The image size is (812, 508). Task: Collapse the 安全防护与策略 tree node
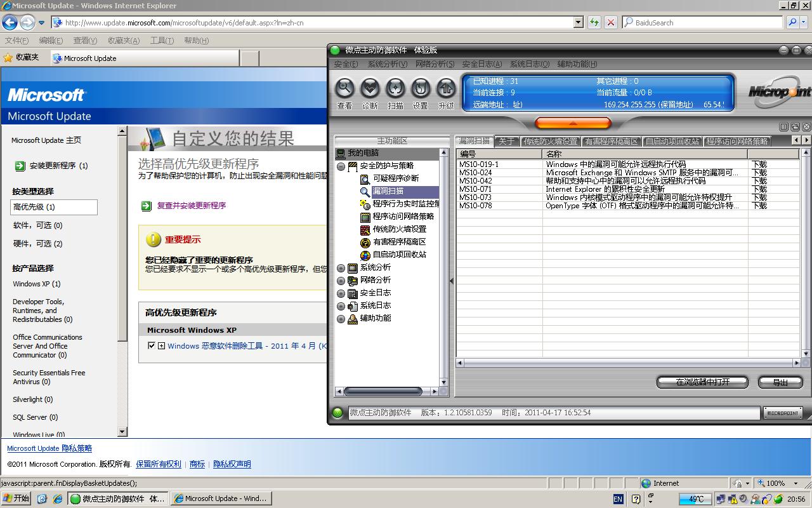(341, 166)
